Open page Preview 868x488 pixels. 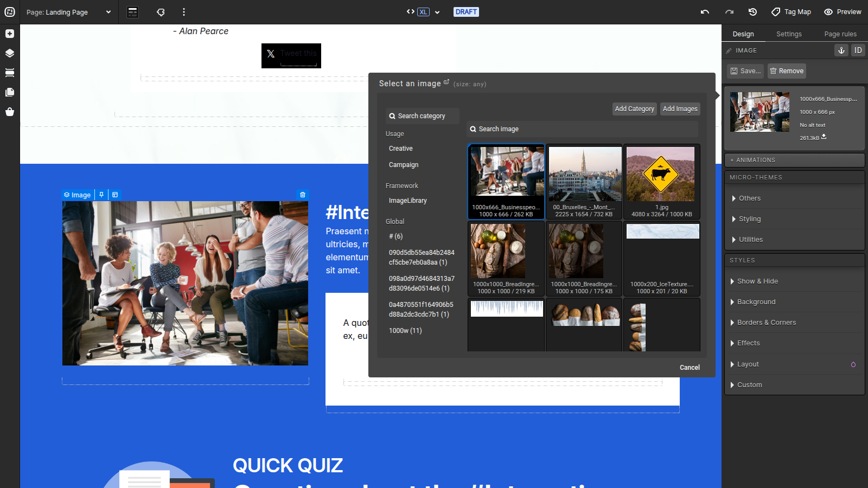click(843, 12)
